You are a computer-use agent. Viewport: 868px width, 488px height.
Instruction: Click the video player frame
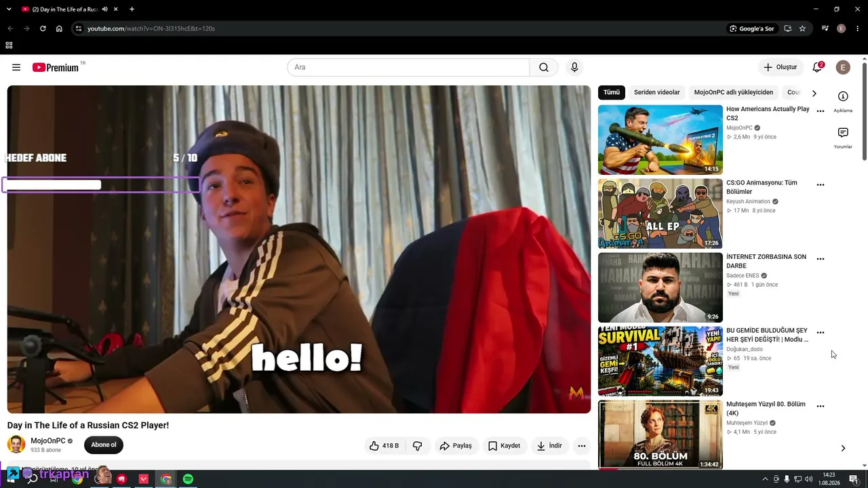(x=299, y=249)
